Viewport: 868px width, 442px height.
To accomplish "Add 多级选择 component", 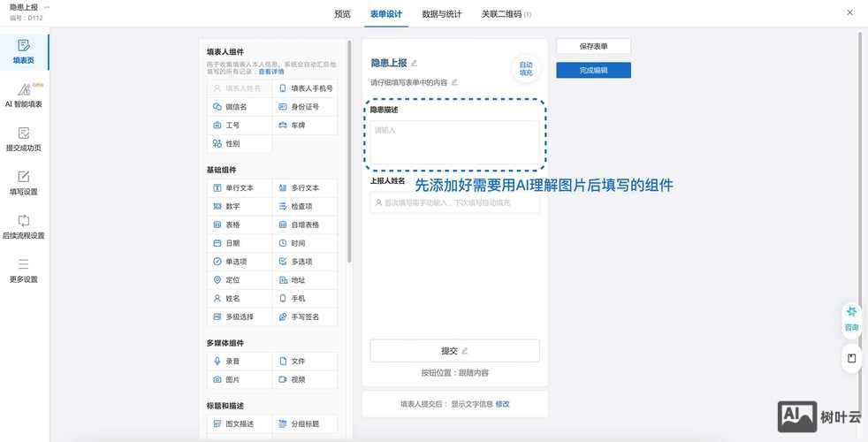I will (240, 316).
